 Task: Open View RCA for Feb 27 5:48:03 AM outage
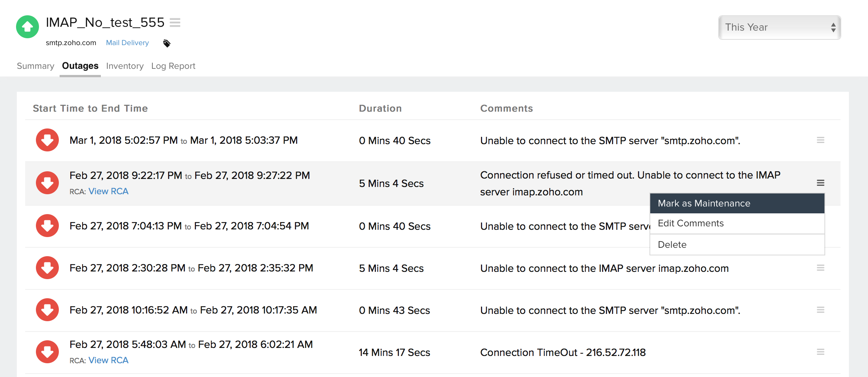[x=108, y=361]
